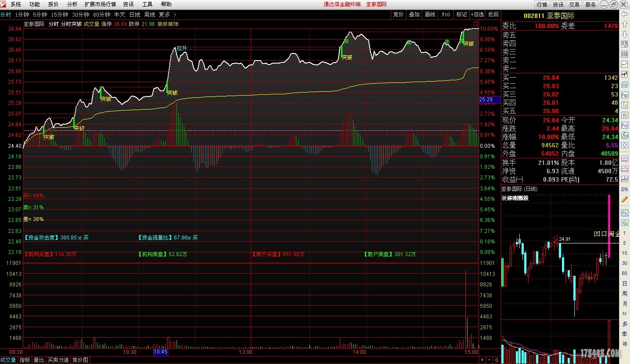Image resolution: width=630 pixels, height=364 pixels.
Task: Click the small window icon above chart
Action: (x=475, y=24)
